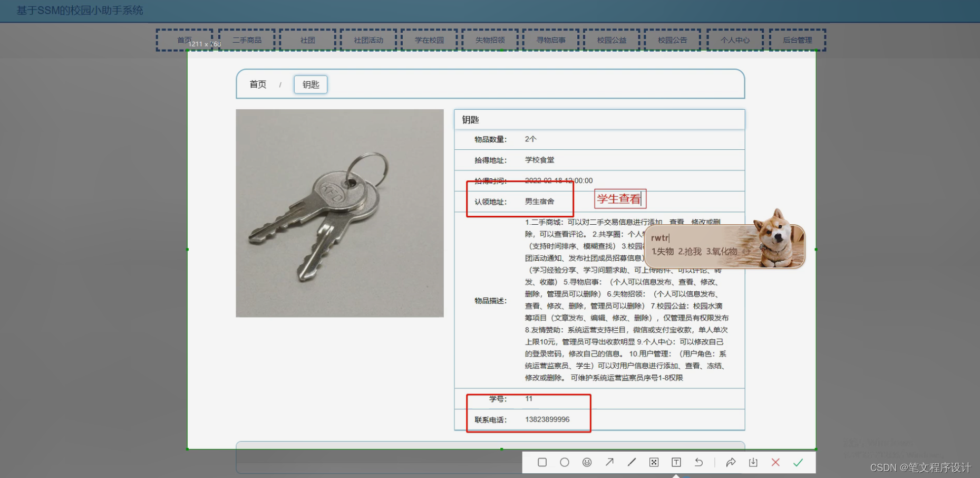Switch to the 失物招领 navigation tab
Viewport: 980px width, 478px height.
(x=490, y=40)
